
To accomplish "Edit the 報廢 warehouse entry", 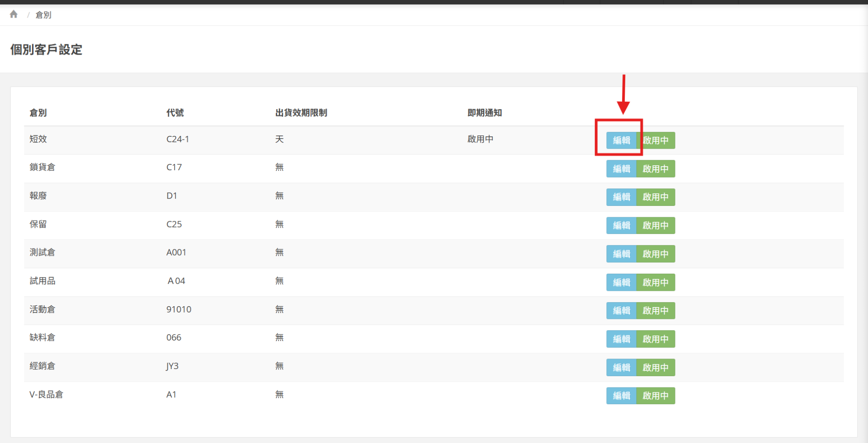I will pyautogui.click(x=621, y=197).
